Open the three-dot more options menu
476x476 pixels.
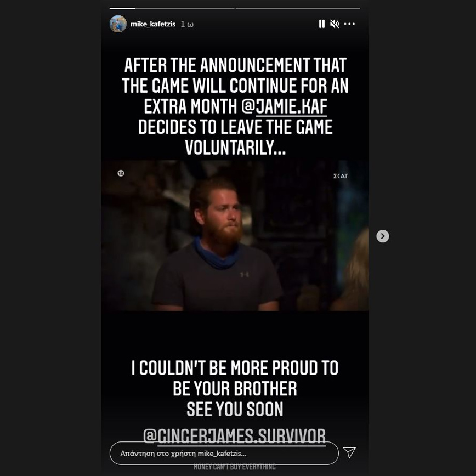tap(349, 24)
